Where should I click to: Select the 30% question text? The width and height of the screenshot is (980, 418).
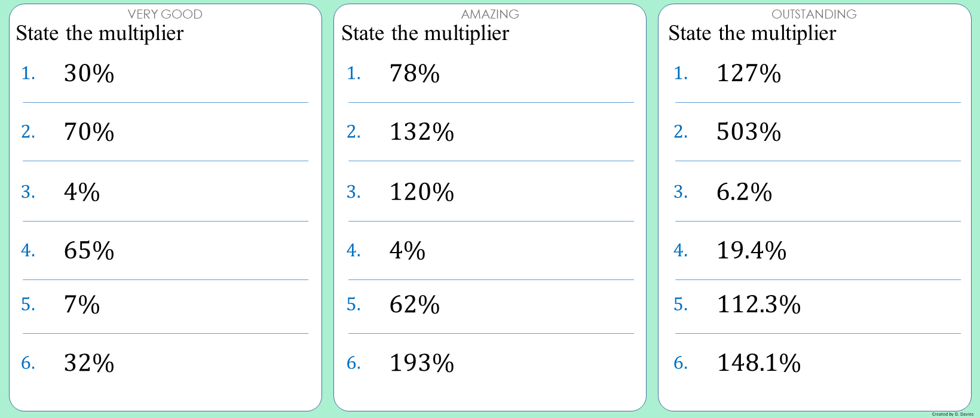coord(89,73)
